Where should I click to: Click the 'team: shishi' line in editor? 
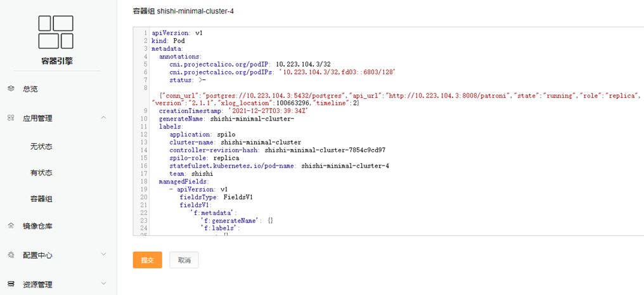pos(191,173)
